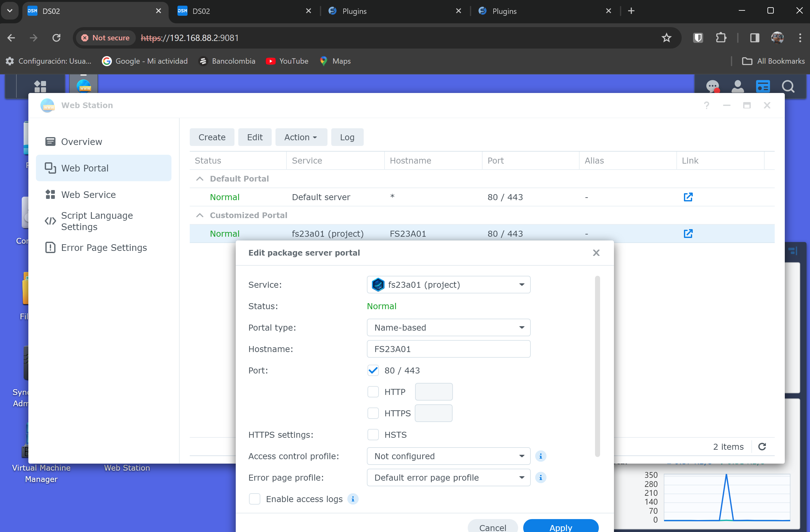810x532 pixels.
Task: Toggle browser side panel icon
Action: [755, 38]
